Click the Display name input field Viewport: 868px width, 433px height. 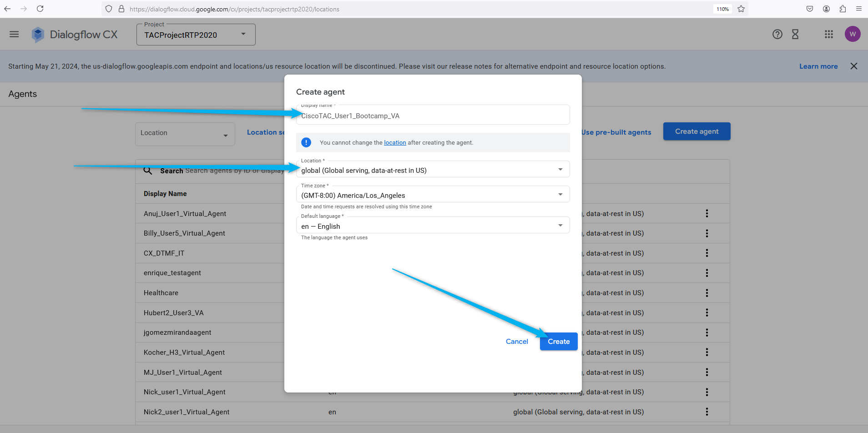point(433,115)
